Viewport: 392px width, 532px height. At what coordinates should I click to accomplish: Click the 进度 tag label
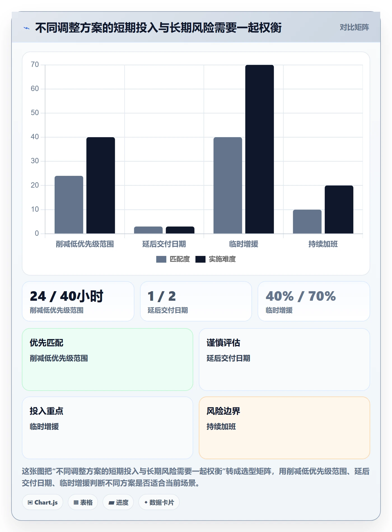122,503
